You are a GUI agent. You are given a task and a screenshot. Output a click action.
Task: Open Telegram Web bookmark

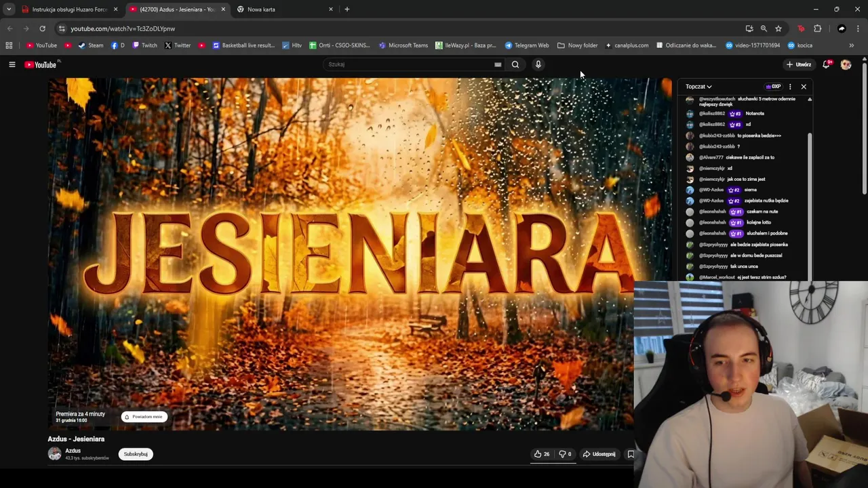click(527, 45)
